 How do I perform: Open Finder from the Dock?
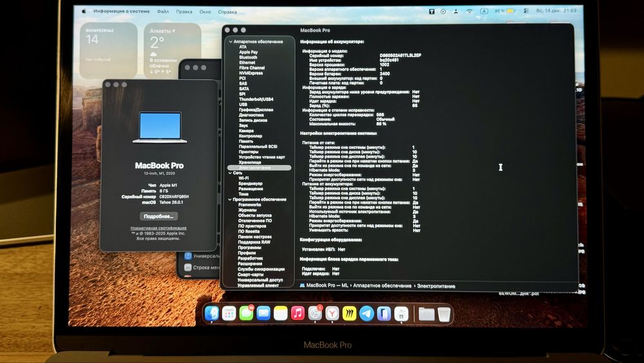point(212,313)
